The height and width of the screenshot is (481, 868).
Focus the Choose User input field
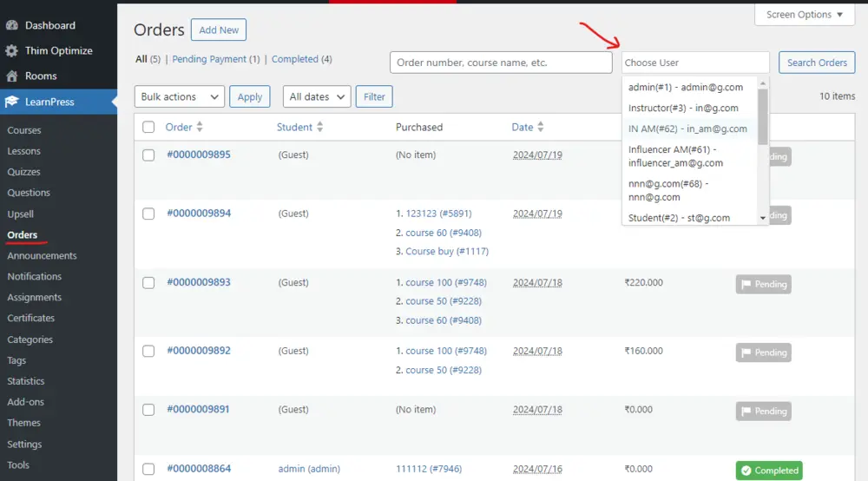(x=695, y=63)
